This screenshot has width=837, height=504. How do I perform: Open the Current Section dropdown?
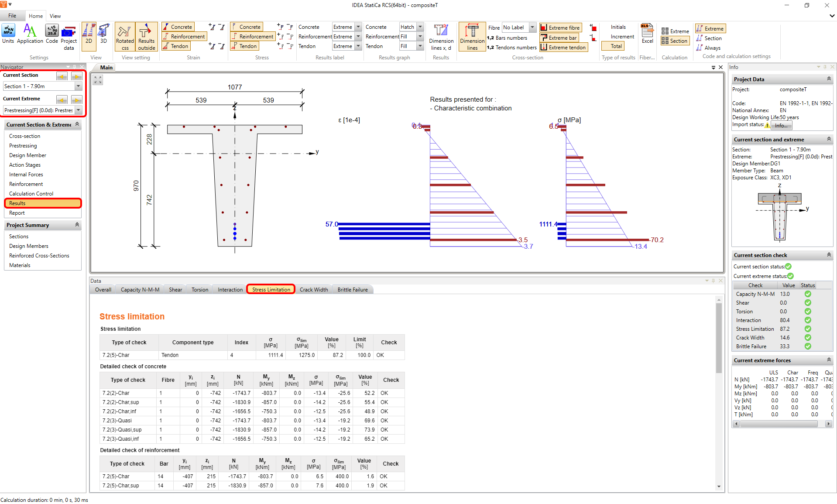[79, 86]
